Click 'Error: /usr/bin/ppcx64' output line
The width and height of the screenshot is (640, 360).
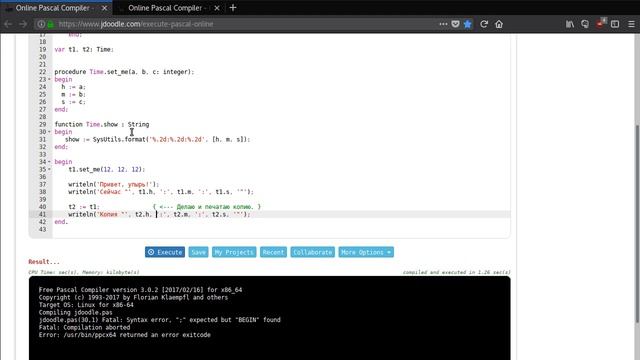click(x=125, y=335)
